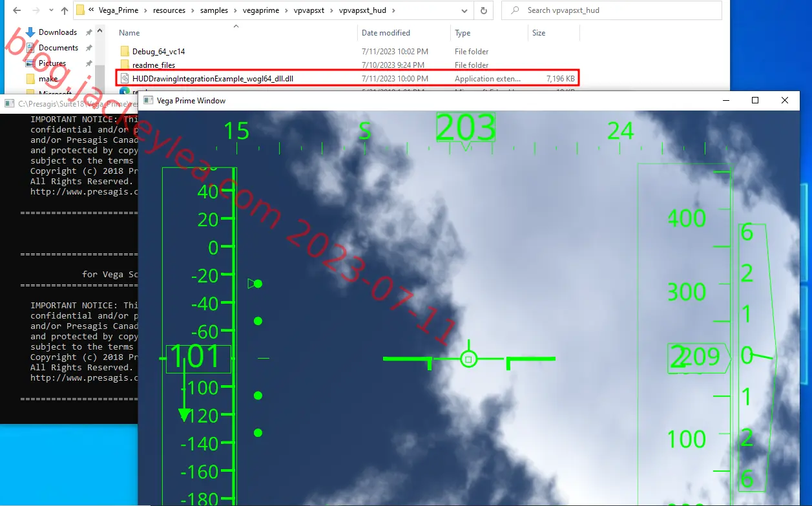The image size is (812, 506).
Task: Click the Search vpvapsxt_hud box
Action: [611, 10]
